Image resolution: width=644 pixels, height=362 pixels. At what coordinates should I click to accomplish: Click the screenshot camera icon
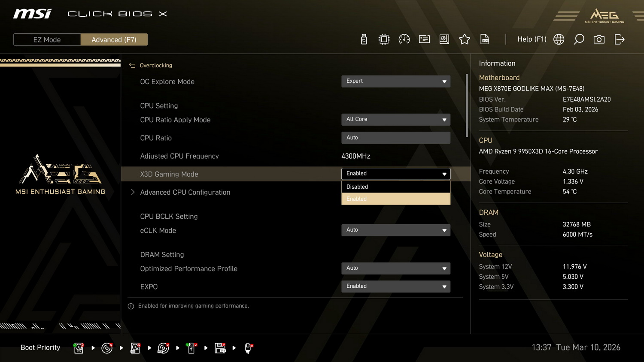pyautogui.click(x=599, y=39)
